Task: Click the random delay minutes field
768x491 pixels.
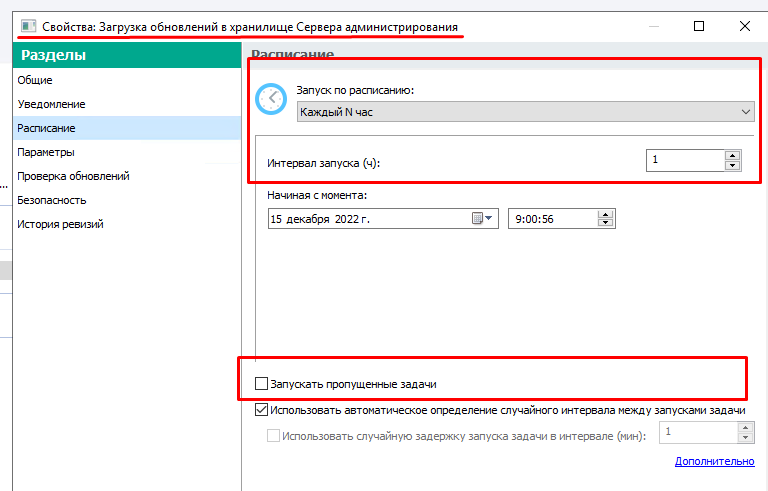Action: pos(698,432)
